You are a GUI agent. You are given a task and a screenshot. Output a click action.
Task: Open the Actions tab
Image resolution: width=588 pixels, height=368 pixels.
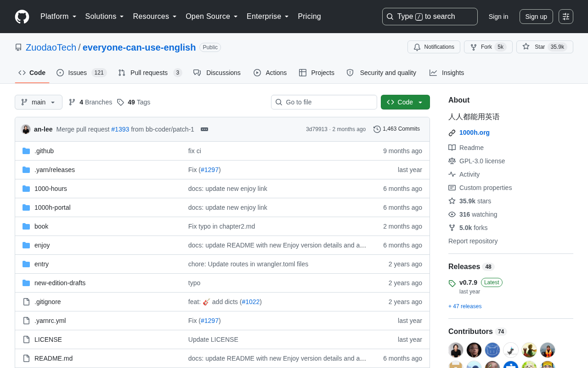[x=270, y=73]
